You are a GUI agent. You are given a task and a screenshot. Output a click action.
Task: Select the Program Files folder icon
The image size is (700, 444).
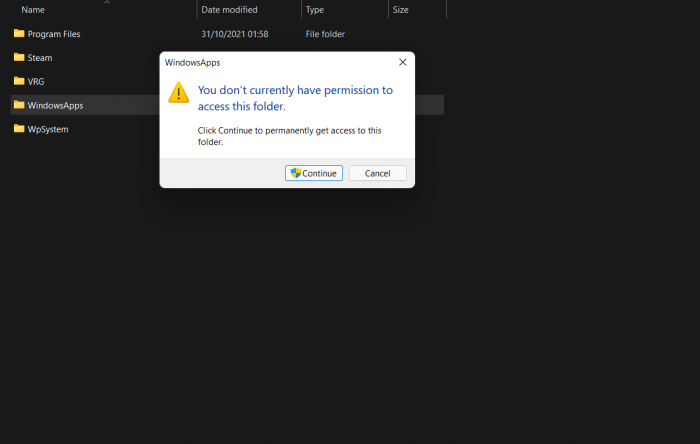pyautogui.click(x=19, y=33)
